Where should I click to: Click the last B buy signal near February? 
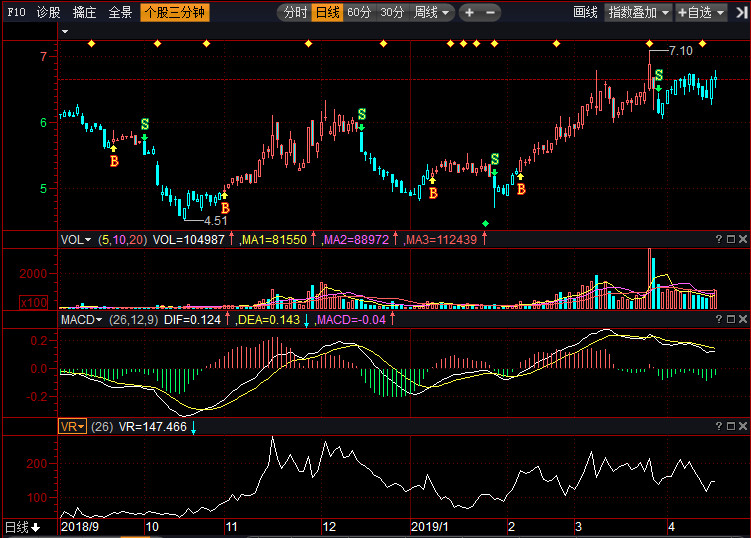520,188
